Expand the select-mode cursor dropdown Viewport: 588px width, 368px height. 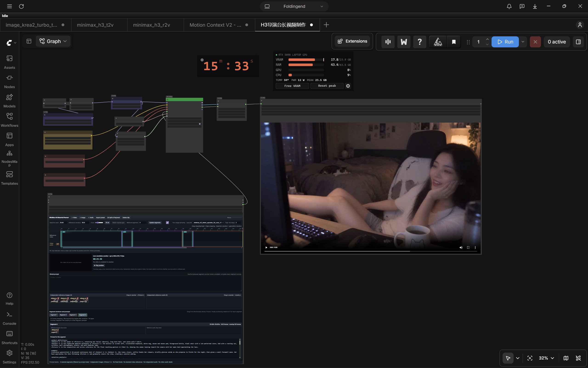[517, 358]
